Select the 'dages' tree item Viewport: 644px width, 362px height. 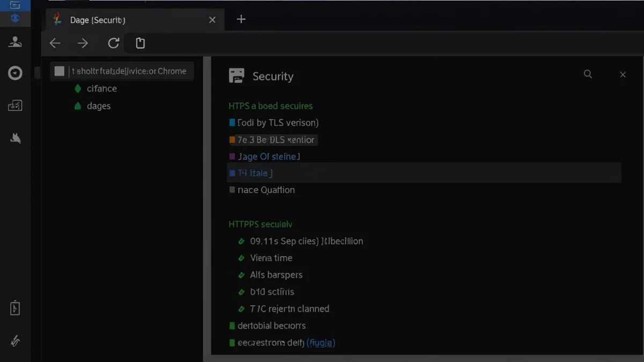99,106
